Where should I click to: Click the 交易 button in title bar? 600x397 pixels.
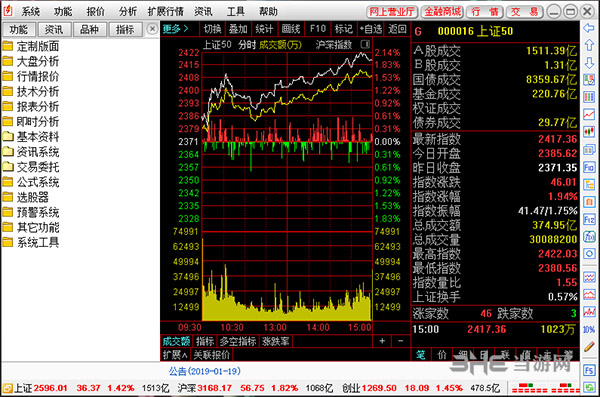[x=524, y=12]
